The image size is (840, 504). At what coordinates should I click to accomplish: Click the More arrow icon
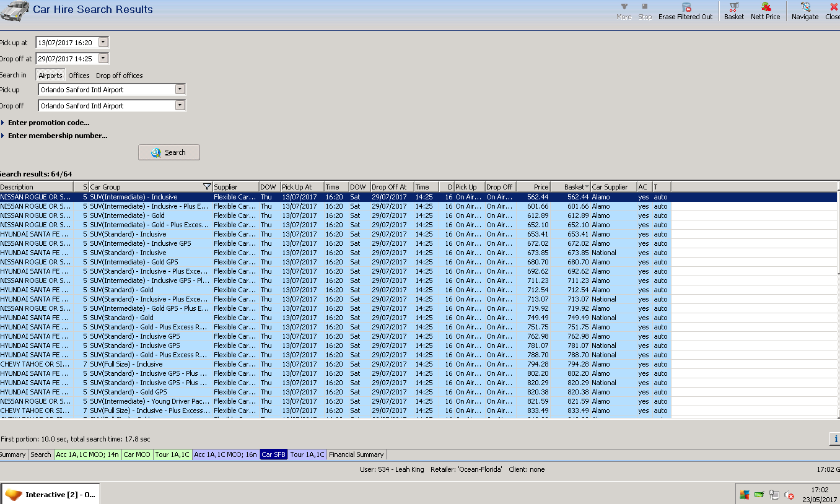(624, 7)
